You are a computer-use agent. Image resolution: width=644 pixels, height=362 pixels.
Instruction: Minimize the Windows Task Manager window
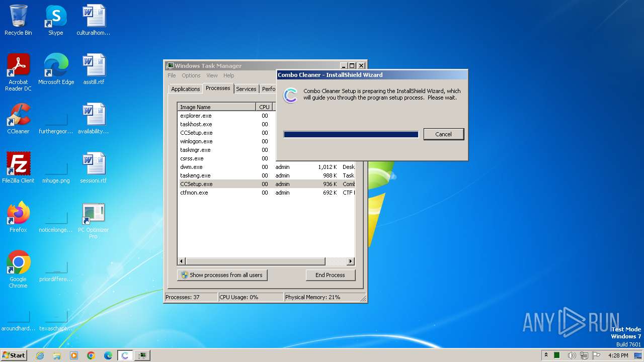(344, 66)
